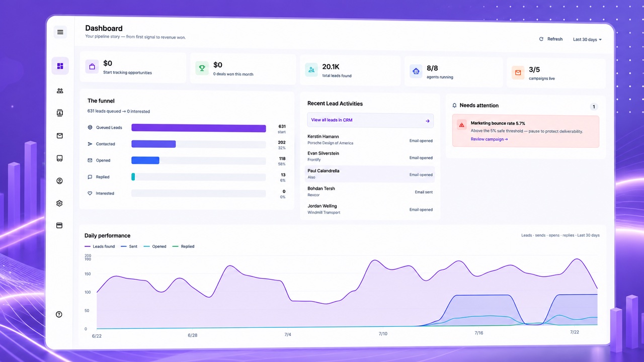
Task: Open the help question mark icon
Action: tap(59, 314)
